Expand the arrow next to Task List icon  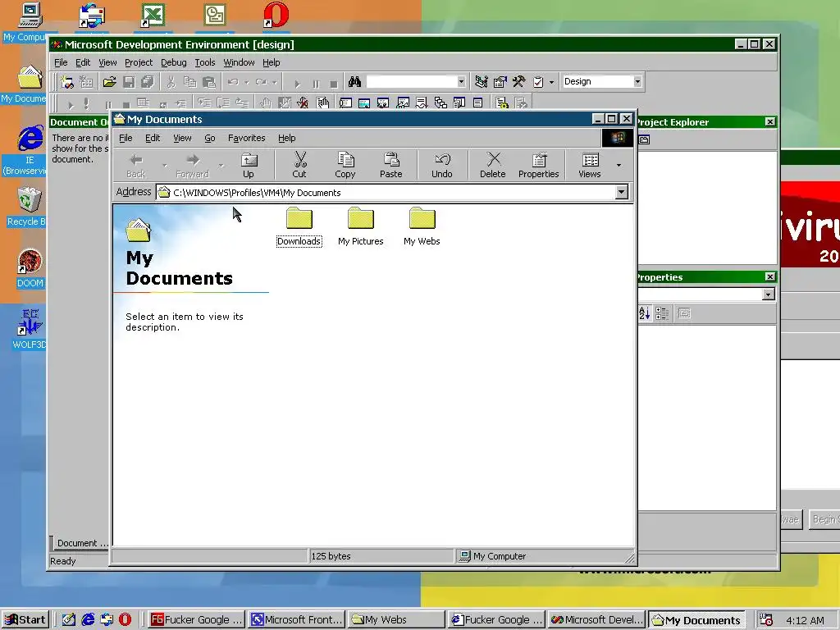[551, 82]
